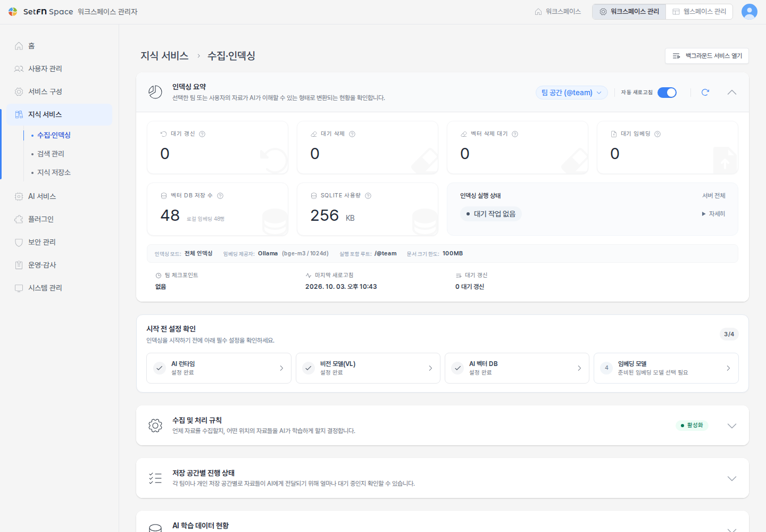Click the AI 서비스 sidebar icon
This screenshot has height=532, width=766.
click(19, 196)
